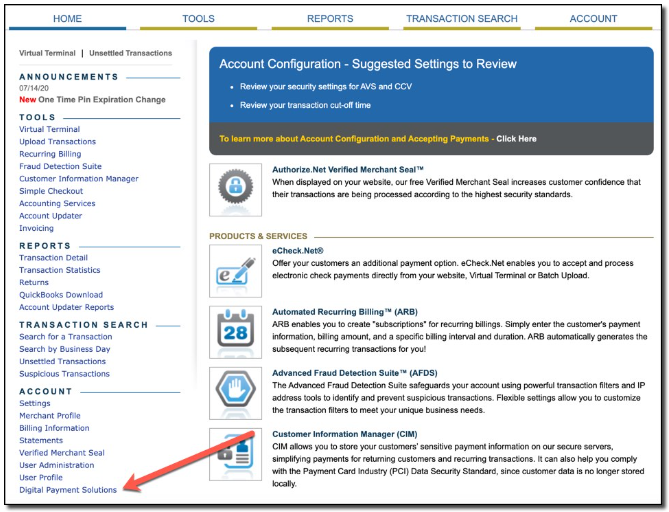
Task: Open User Administration
Action: (x=57, y=465)
